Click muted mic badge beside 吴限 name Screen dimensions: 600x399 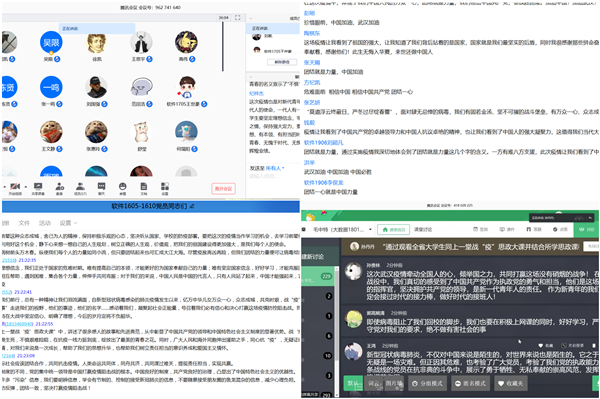[57, 59]
